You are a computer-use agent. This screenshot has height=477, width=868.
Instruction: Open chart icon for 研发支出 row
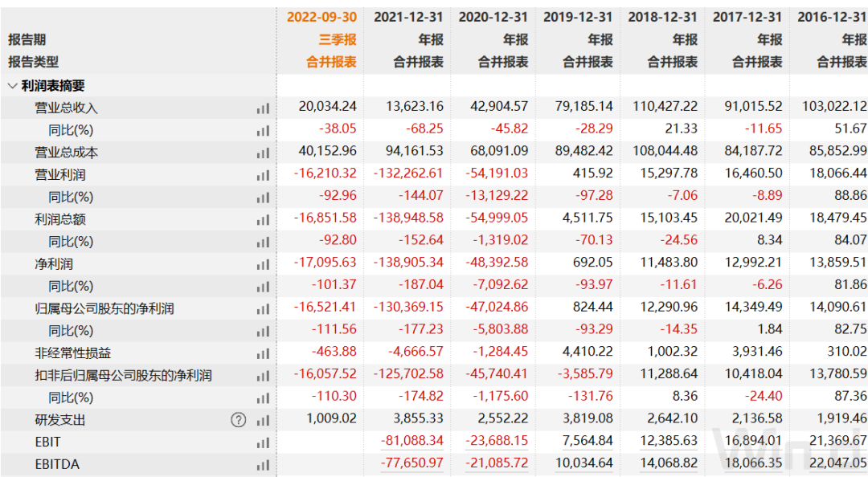pyautogui.click(x=263, y=420)
